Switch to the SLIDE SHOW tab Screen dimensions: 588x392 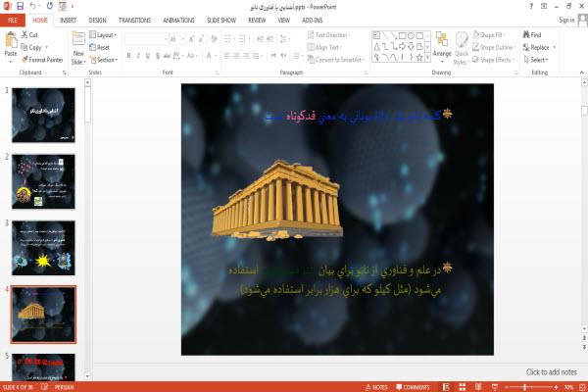221,21
